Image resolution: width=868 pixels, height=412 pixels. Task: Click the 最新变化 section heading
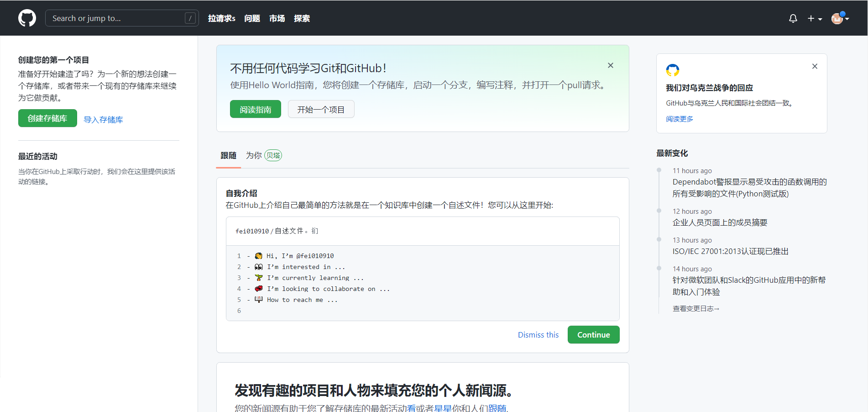pos(672,153)
